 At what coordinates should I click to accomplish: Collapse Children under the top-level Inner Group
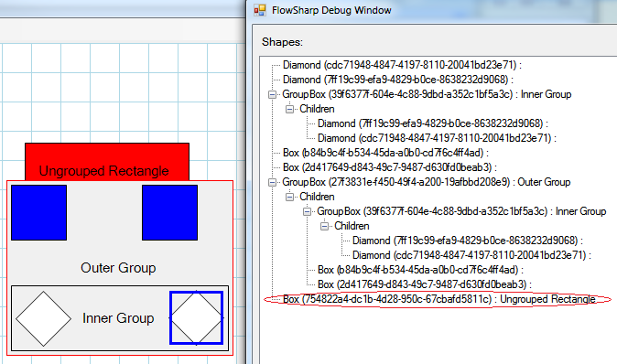[x=289, y=109]
